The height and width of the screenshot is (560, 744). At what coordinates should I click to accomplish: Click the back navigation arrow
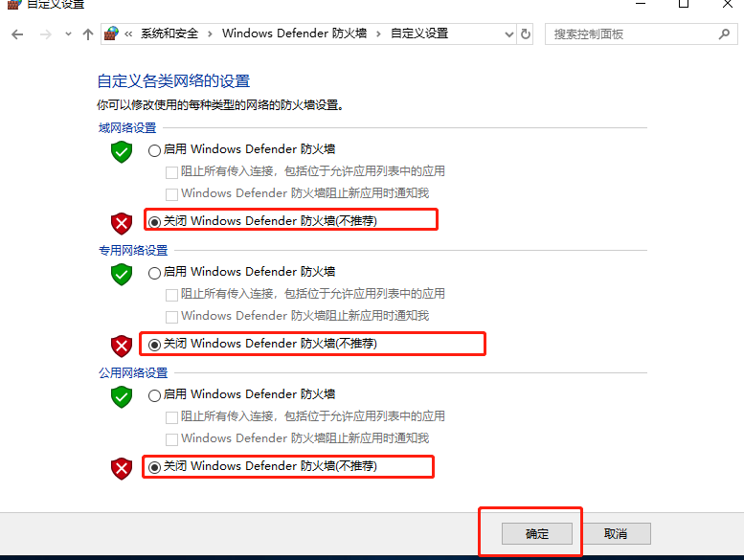click(x=17, y=34)
